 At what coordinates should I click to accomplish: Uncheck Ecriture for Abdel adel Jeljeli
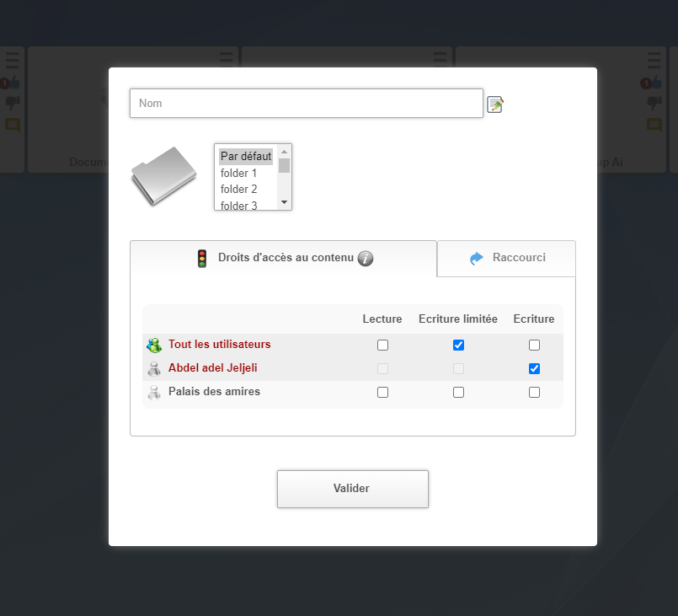(x=534, y=369)
